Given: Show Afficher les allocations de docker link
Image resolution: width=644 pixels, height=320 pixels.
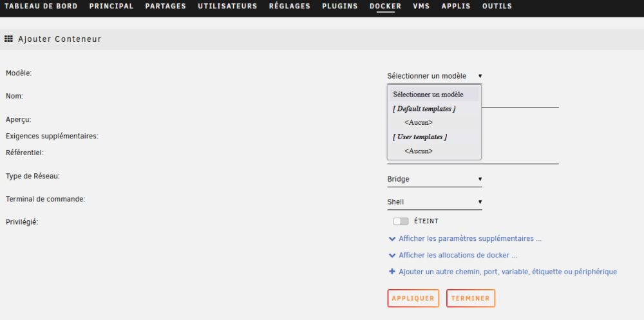Looking at the screenshot, I should click(458, 255).
